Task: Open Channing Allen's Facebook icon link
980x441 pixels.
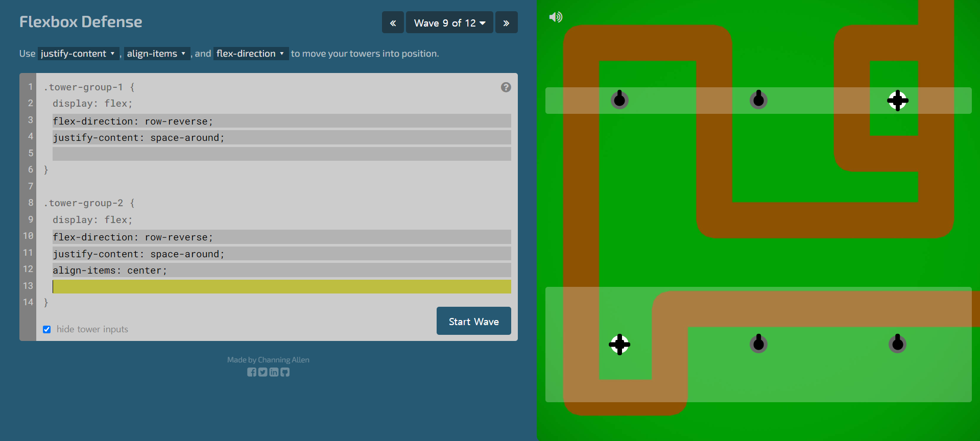Action: point(252,372)
